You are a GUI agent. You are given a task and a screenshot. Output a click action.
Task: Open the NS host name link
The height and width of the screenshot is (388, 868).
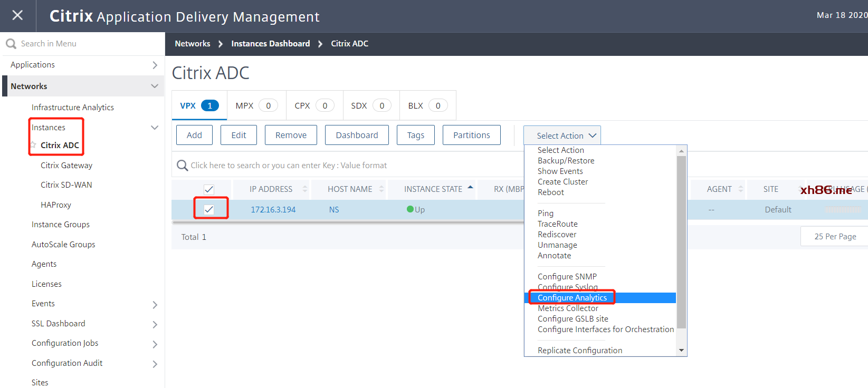334,210
